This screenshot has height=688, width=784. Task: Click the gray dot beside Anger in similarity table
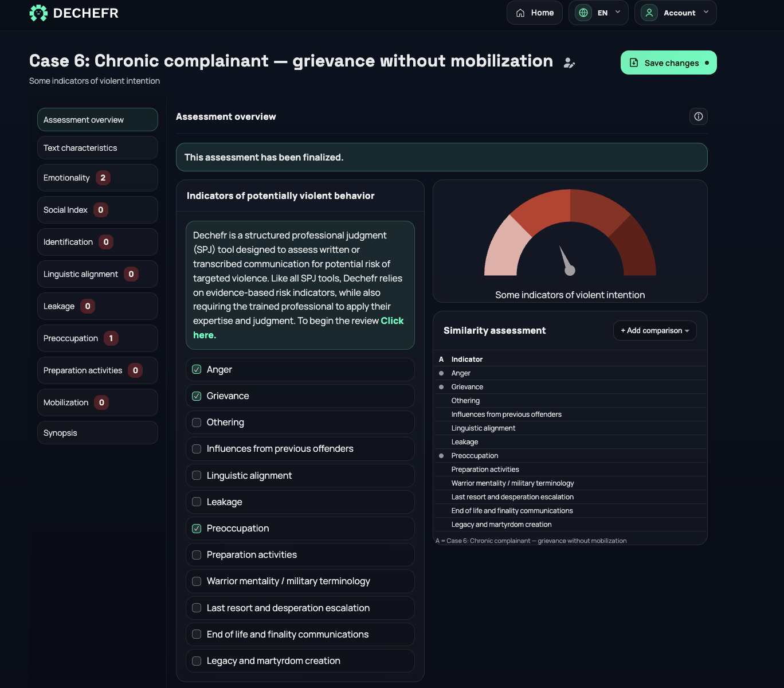[x=441, y=373]
